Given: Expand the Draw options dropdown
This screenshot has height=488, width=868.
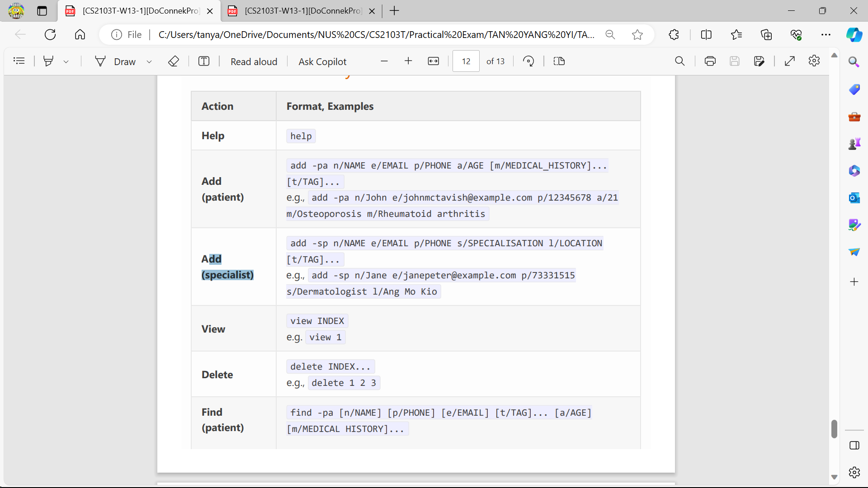Looking at the screenshot, I should point(149,61).
